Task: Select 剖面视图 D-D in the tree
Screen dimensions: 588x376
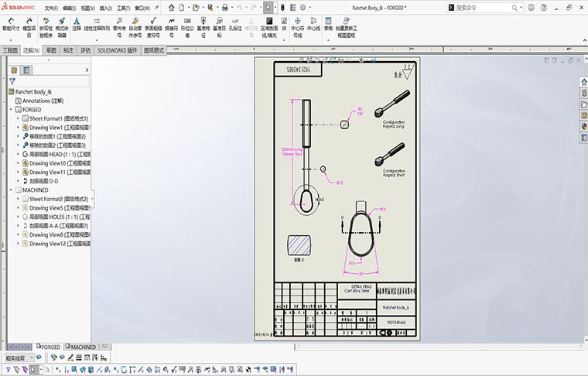Action: coord(48,181)
